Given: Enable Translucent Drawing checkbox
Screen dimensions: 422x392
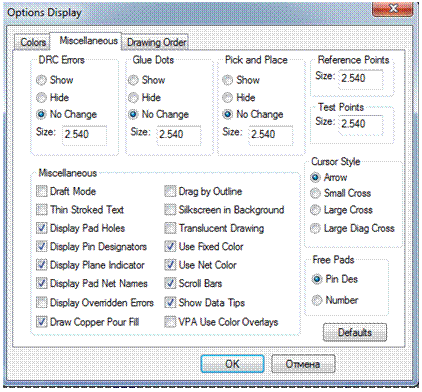Looking at the screenshot, I should pyautogui.click(x=170, y=228).
